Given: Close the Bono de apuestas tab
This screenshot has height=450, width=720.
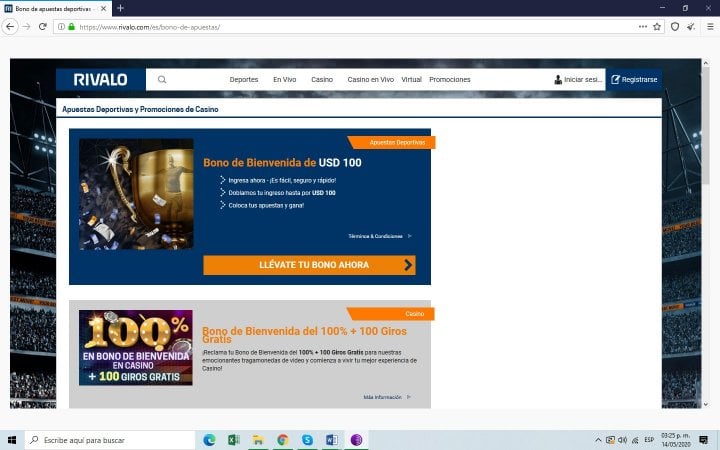Looking at the screenshot, I should coord(103,8).
